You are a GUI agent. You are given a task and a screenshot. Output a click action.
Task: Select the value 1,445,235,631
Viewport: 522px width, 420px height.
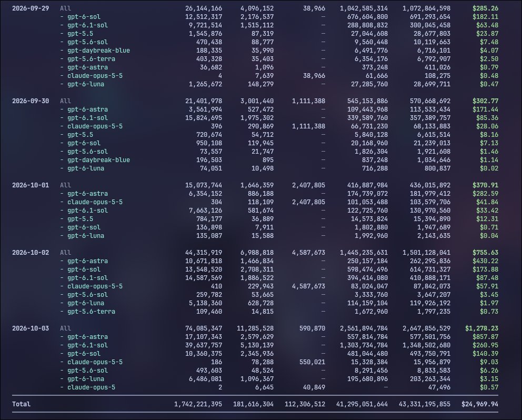(364, 253)
